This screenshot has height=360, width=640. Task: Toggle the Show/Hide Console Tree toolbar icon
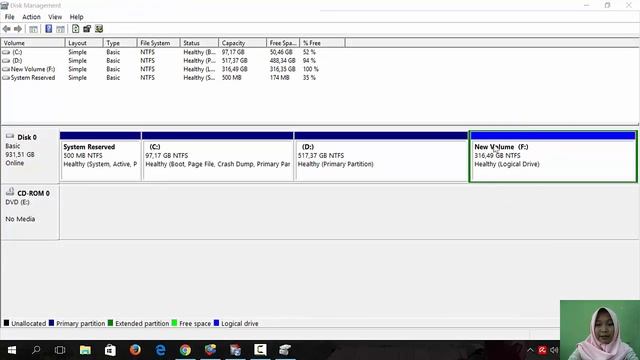coord(33,29)
